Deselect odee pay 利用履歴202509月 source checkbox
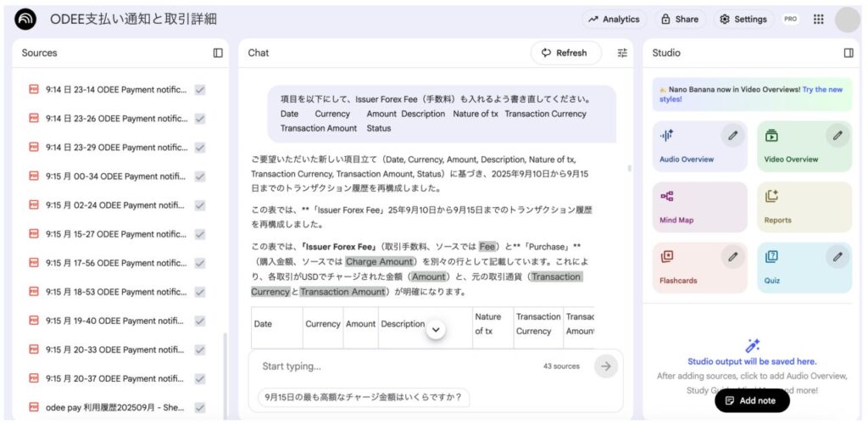This screenshot has height=436, width=868. pos(200,407)
